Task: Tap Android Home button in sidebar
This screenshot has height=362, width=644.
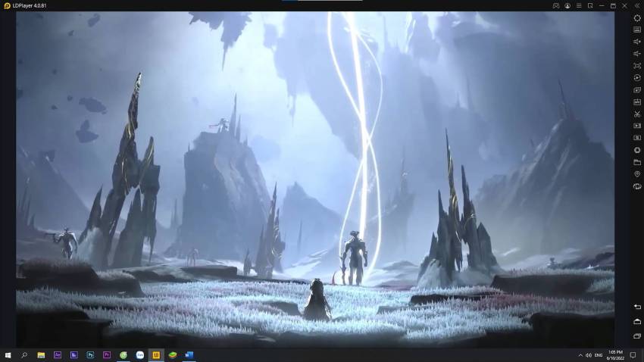Action: pyautogui.click(x=637, y=321)
